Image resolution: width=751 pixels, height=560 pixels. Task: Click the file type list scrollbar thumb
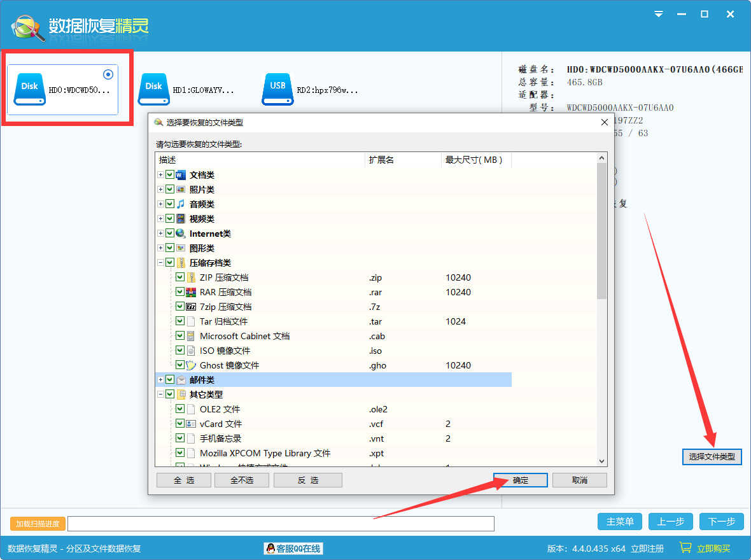click(x=601, y=231)
